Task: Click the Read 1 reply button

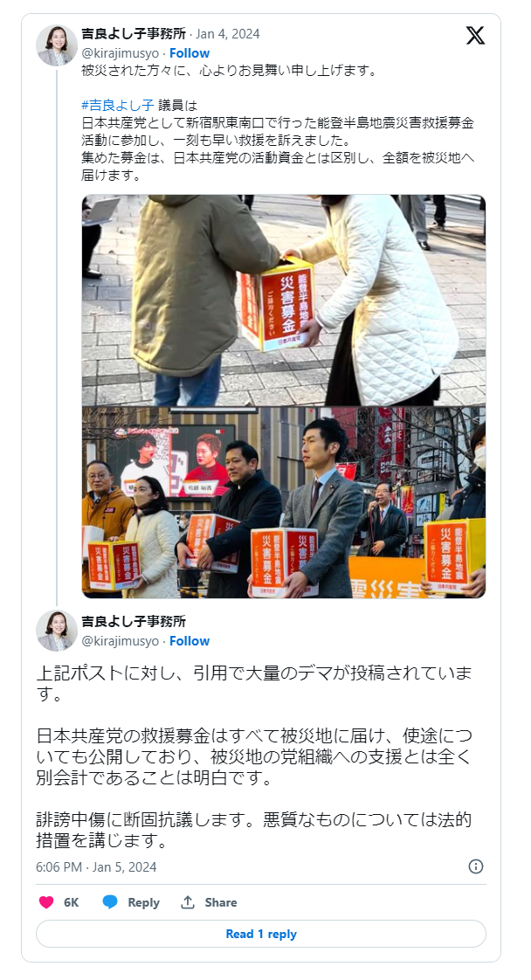Action: pos(261,934)
